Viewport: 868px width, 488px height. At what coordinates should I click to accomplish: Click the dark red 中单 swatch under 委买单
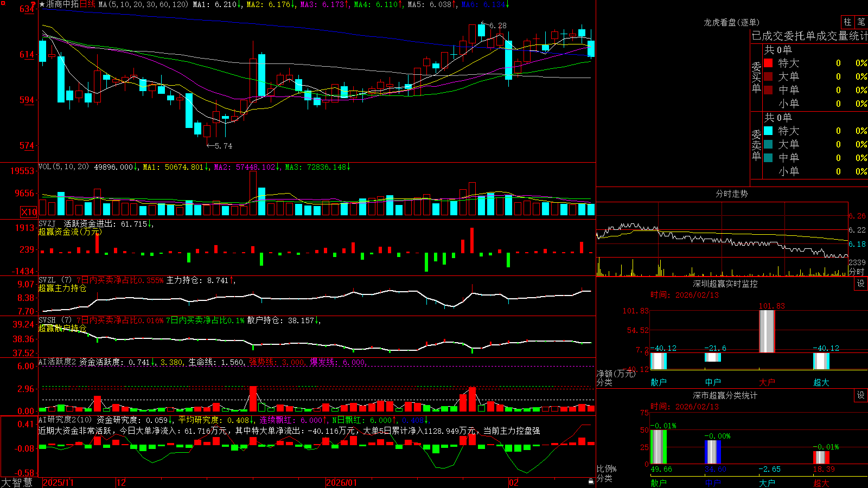pyautogui.click(x=768, y=90)
